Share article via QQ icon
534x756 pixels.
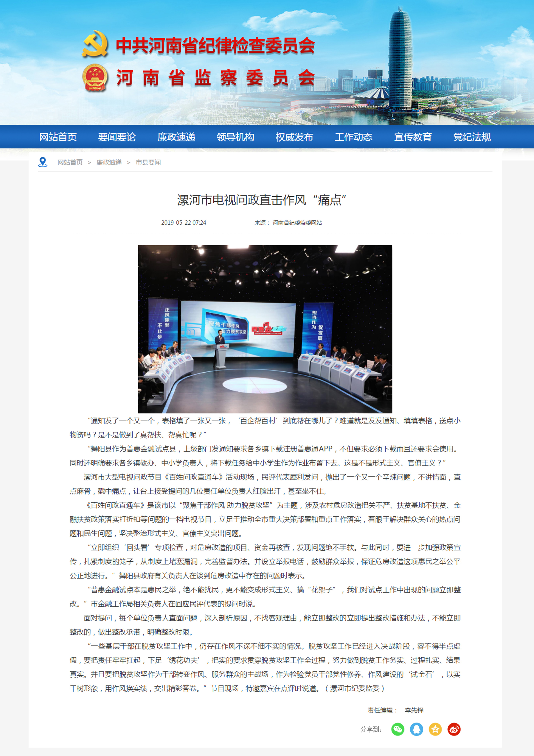pos(416,729)
